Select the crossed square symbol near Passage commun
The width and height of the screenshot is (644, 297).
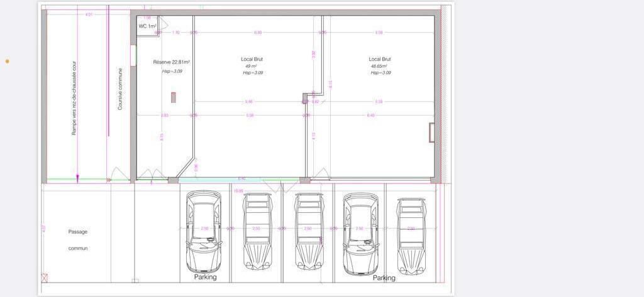point(44,277)
